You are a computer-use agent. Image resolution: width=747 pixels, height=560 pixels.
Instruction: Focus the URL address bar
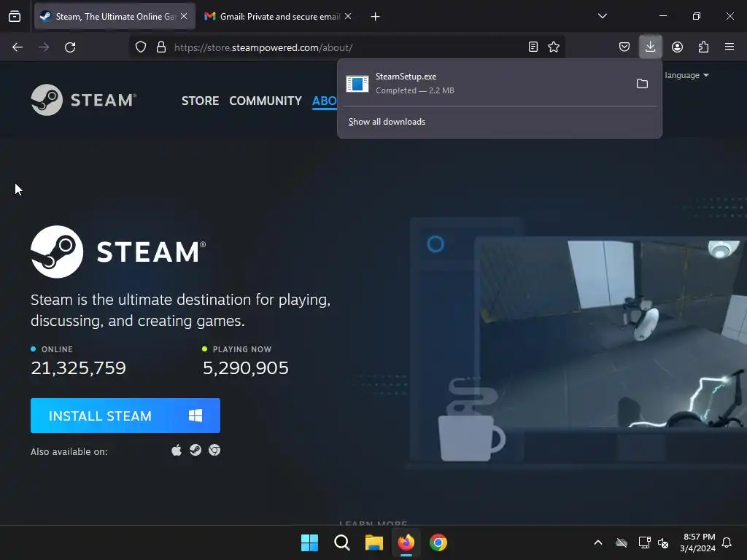[348, 47]
